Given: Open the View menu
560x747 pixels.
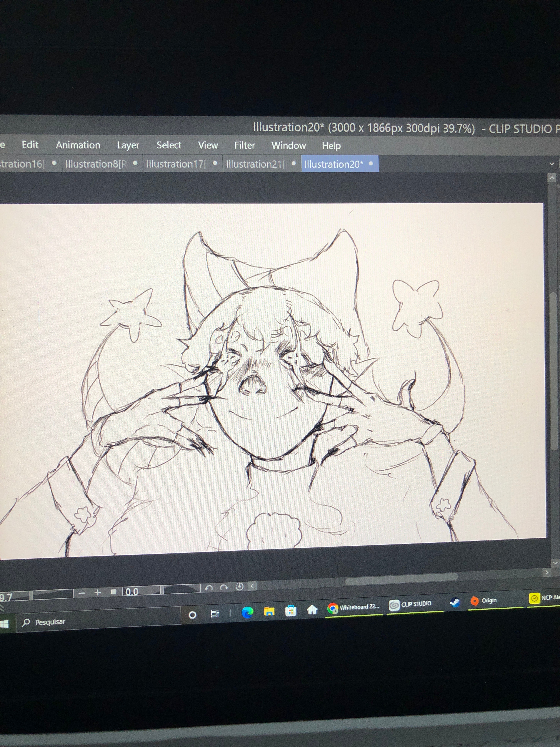Looking at the screenshot, I should pos(208,145).
